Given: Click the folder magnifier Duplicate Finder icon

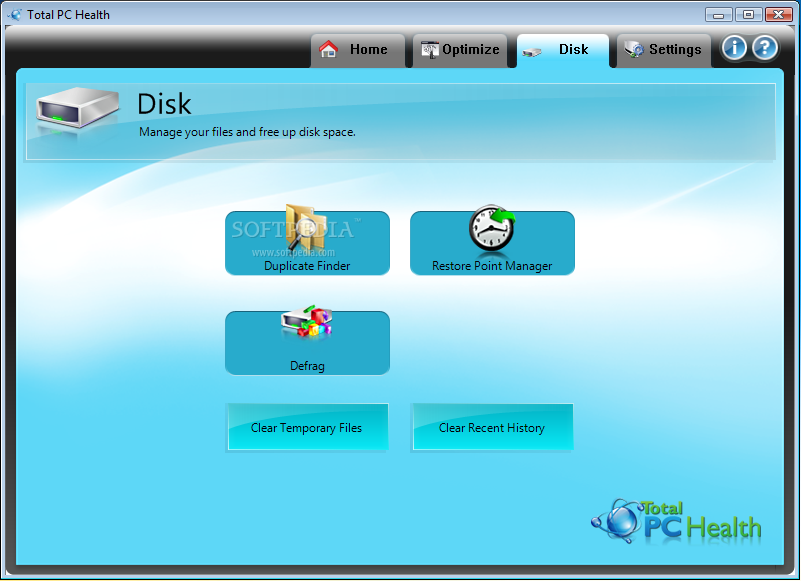Looking at the screenshot, I should point(306,228).
